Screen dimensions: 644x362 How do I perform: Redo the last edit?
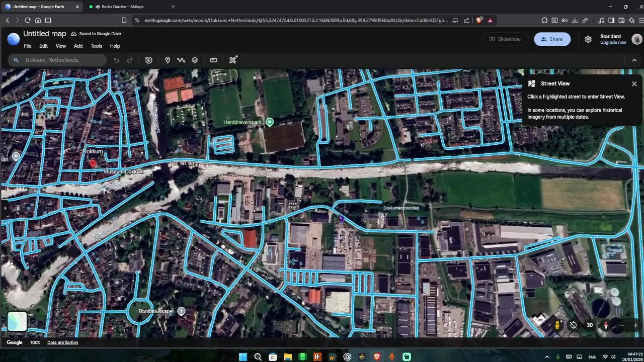(130, 60)
